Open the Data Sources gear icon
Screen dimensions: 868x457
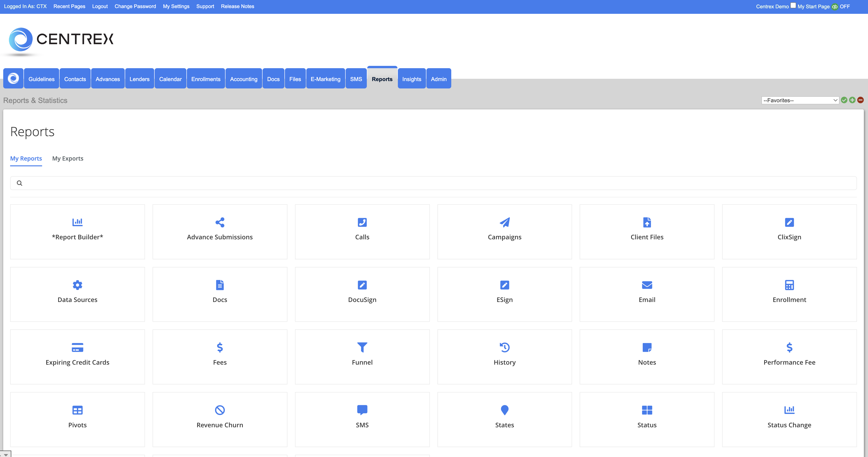coord(77,285)
